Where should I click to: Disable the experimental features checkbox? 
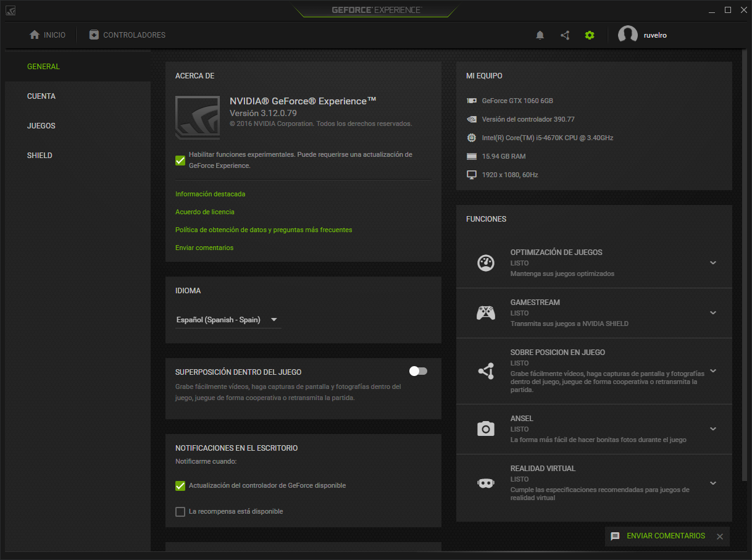(180, 161)
